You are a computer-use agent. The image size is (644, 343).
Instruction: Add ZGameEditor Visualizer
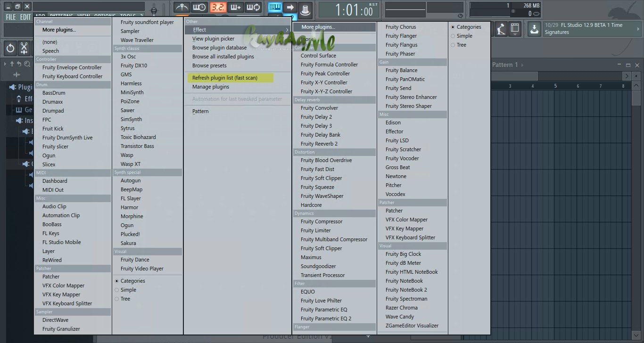(x=412, y=326)
